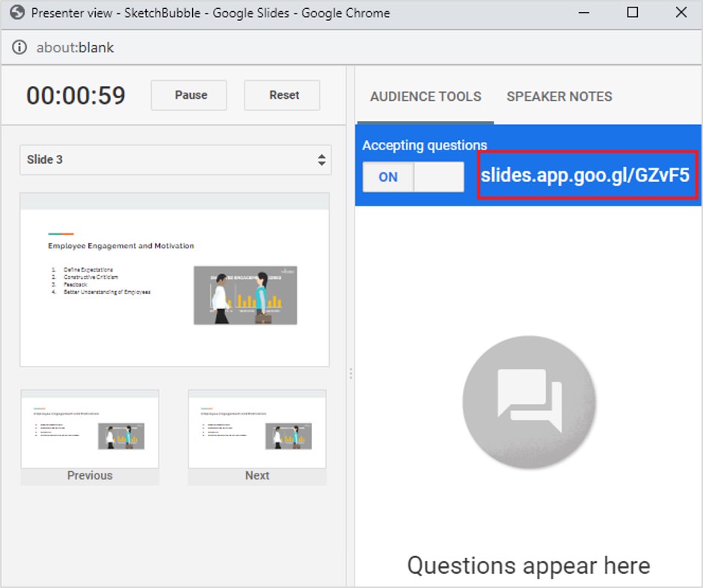Screen dimensions: 703x588
Task: Maximize the Presenter view window
Action: tap(633, 13)
